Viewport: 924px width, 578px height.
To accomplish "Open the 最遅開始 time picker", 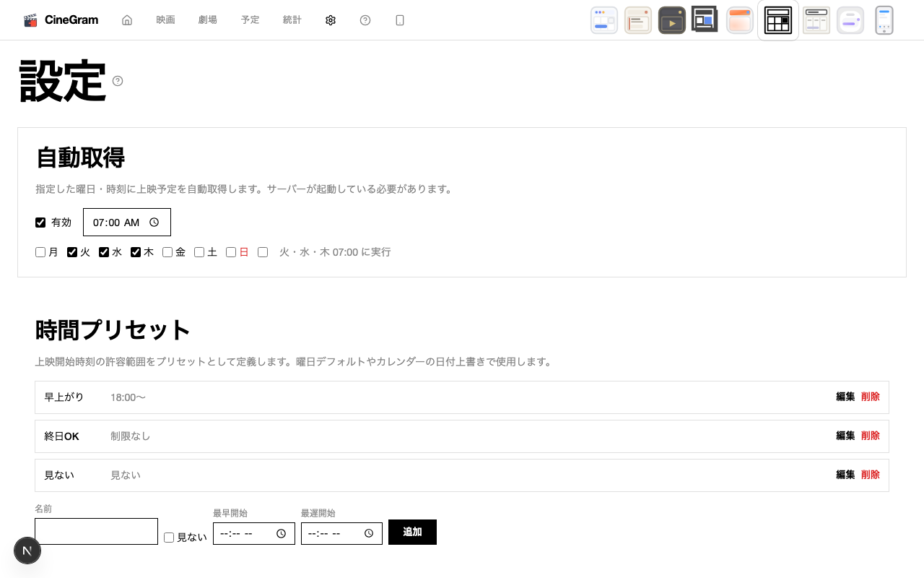I will click(370, 533).
